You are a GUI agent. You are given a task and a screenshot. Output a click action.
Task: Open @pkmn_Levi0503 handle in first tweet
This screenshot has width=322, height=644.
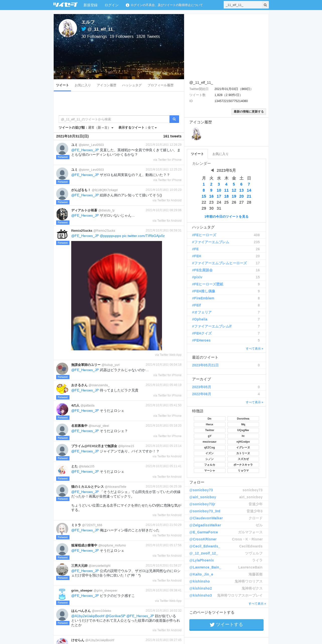91,145
